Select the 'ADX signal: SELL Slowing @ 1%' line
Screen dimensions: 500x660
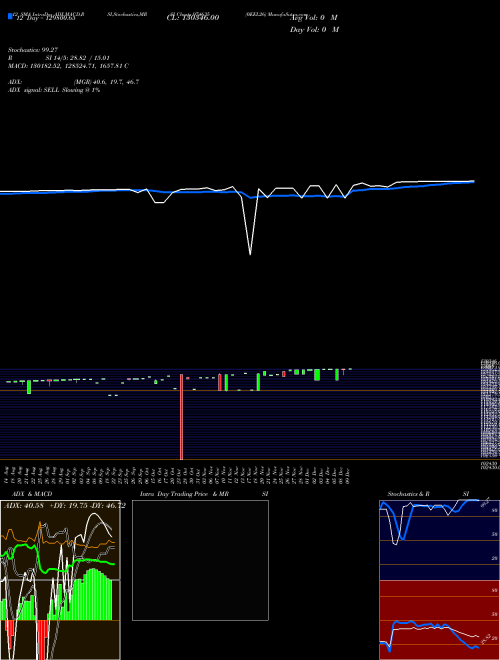pos(54,90)
